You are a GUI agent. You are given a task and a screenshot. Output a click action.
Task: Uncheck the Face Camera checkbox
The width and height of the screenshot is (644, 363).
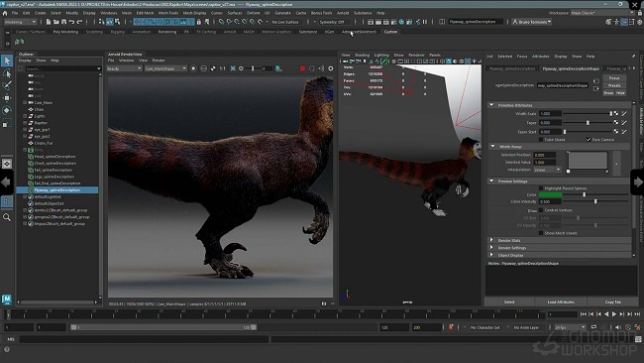tap(589, 140)
